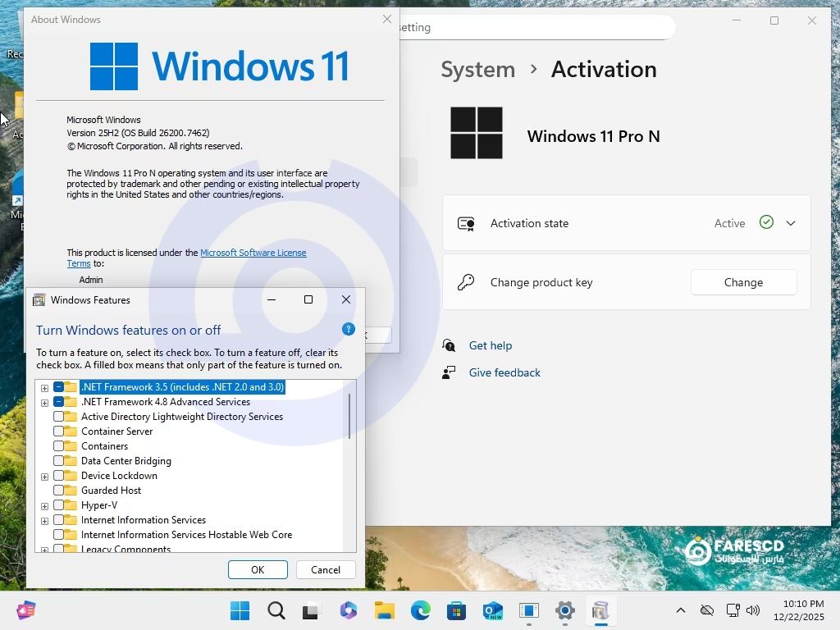Click the Copilot icon on the taskbar
The image size is (840, 630).
coord(349,610)
